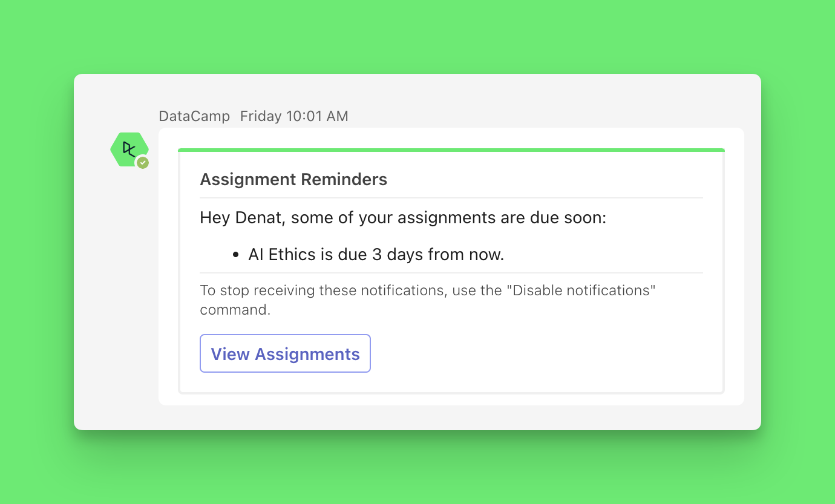Screen dimensions: 835x504
Task: Click the "are due soon:" text
Action: (x=553, y=217)
